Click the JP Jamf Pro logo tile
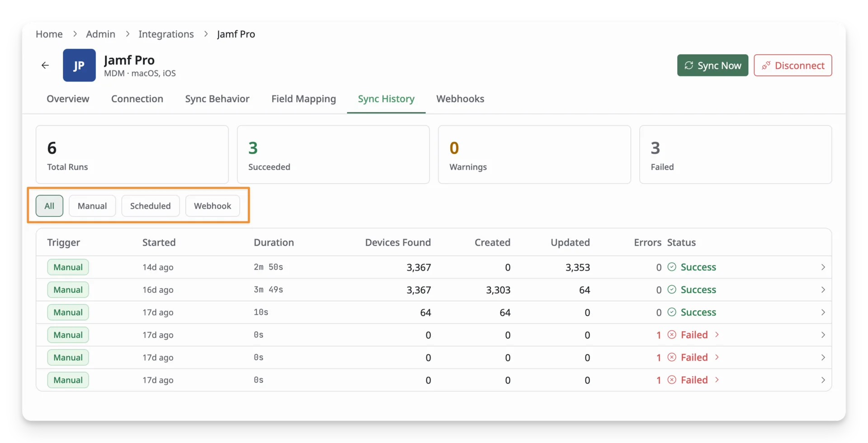Screen dimensions: 868x443 [79, 65]
